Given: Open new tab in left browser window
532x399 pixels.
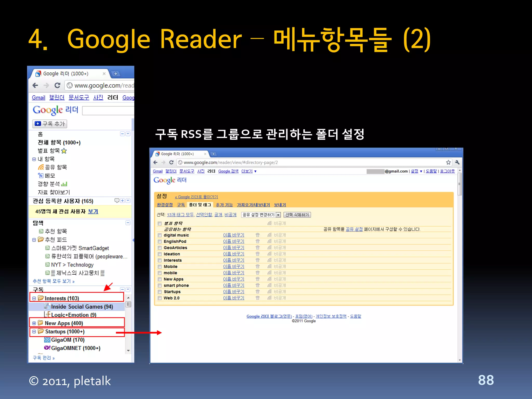Looking at the screenshot, I should click(116, 74).
